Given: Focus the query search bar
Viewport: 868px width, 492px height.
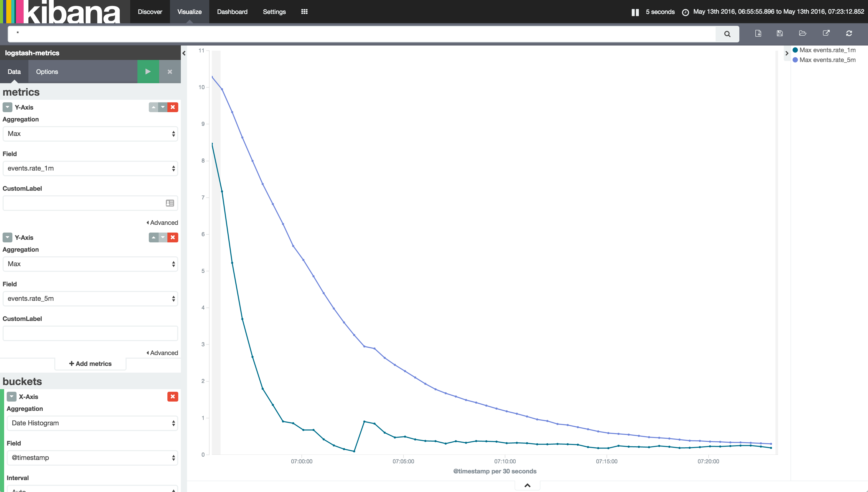Looking at the screenshot, I should (361, 34).
